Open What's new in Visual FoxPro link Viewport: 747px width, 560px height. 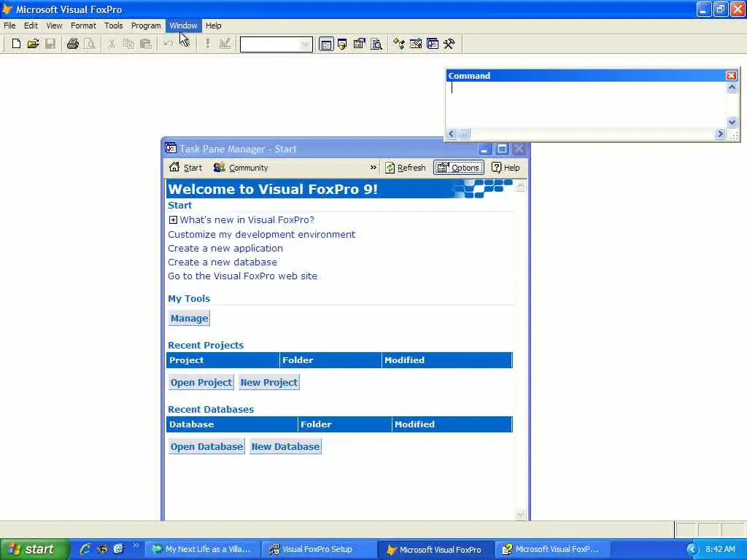coord(247,220)
